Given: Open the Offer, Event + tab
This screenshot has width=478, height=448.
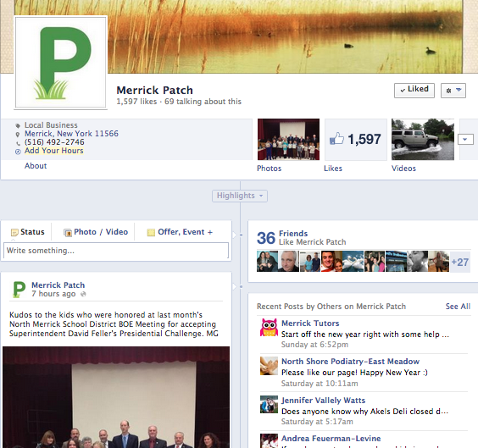Looking at the screenshot, I should [180, 232].
